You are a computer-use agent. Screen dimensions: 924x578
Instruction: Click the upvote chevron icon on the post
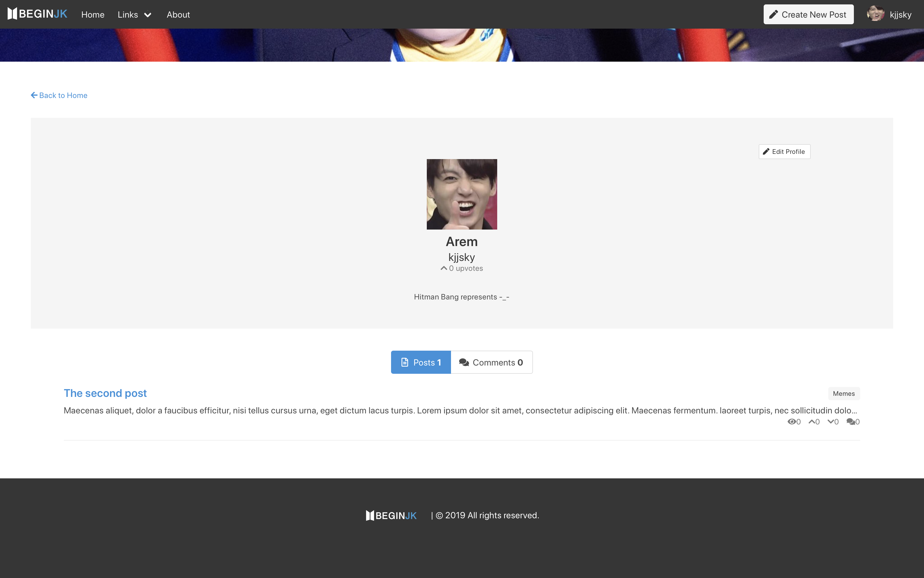(x=812, y=422)
